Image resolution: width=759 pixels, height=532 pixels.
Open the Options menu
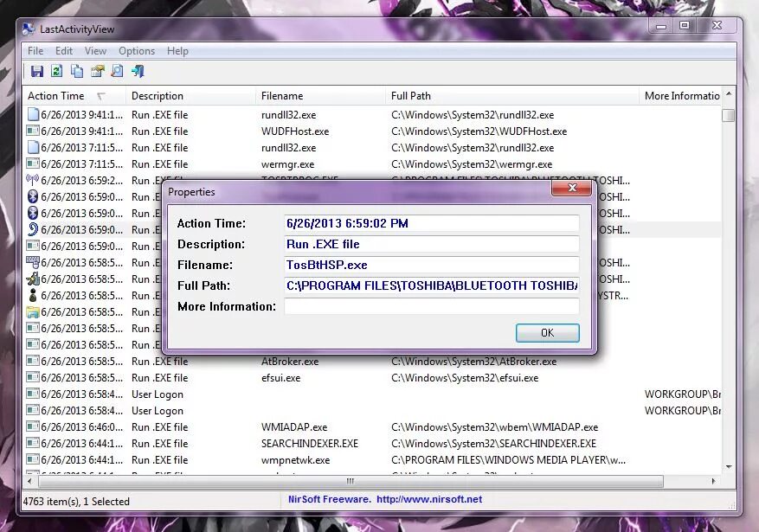(x=137, y=51)
